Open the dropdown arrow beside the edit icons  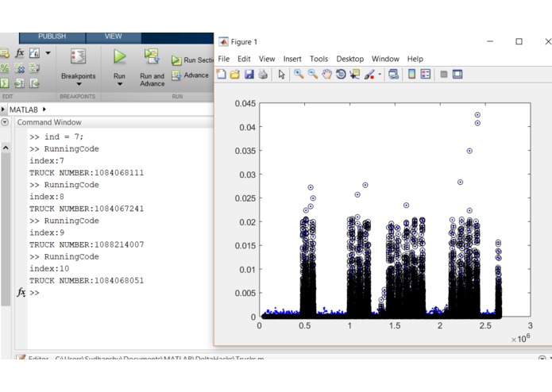(x=48, y=53)
